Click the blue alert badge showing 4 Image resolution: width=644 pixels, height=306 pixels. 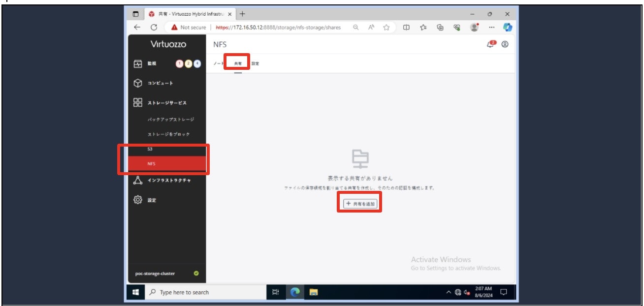[x=197, y=63]
